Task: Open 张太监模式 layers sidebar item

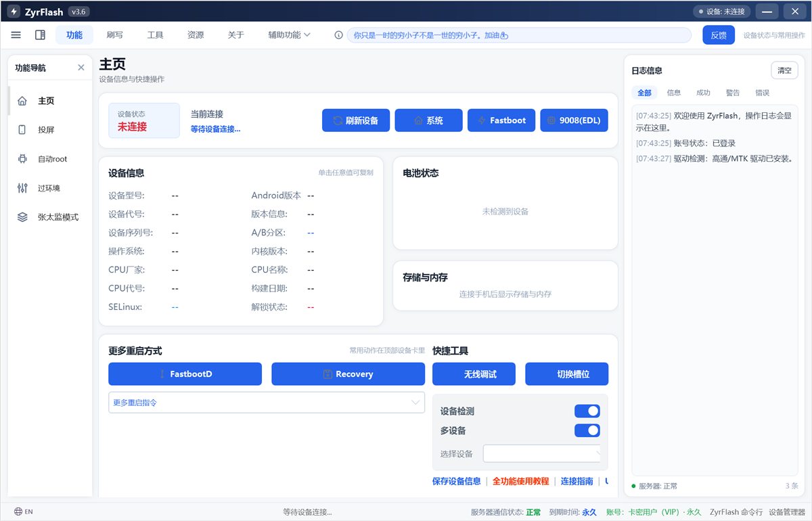Action: click(x=50, y=217)
